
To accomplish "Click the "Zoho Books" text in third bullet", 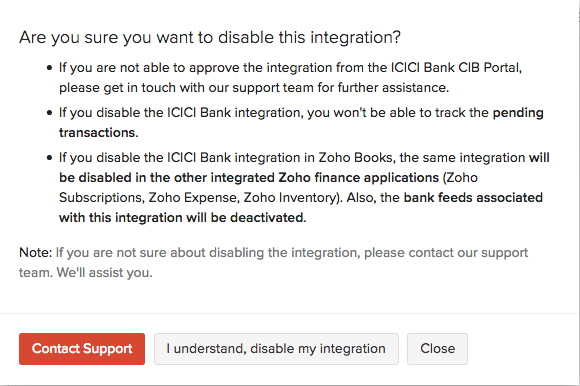I will pos(355,158).
